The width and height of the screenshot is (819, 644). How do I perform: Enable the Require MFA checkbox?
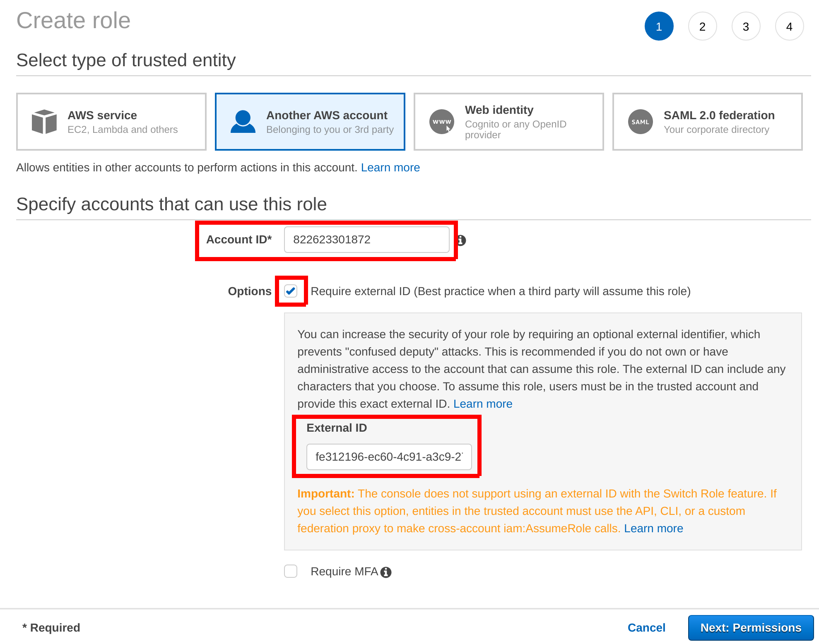click(x=291, y=571)
